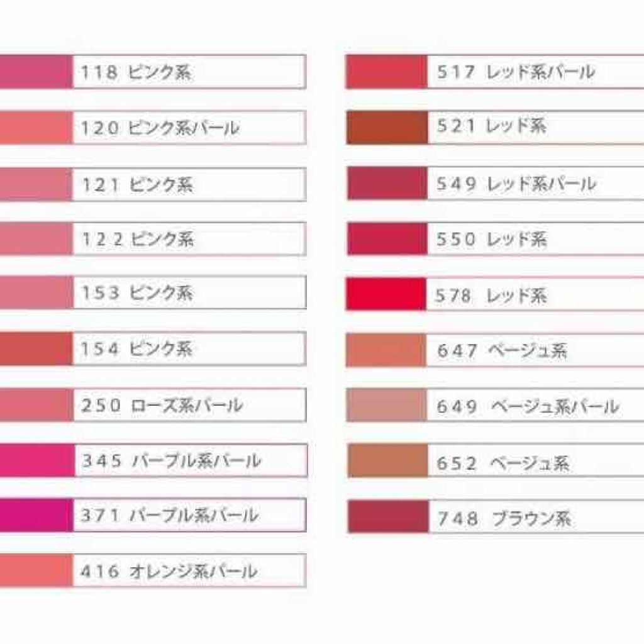Screen dimensions: 644x644
Task: Pick the pink swatch beside 121
Action: 35,184
